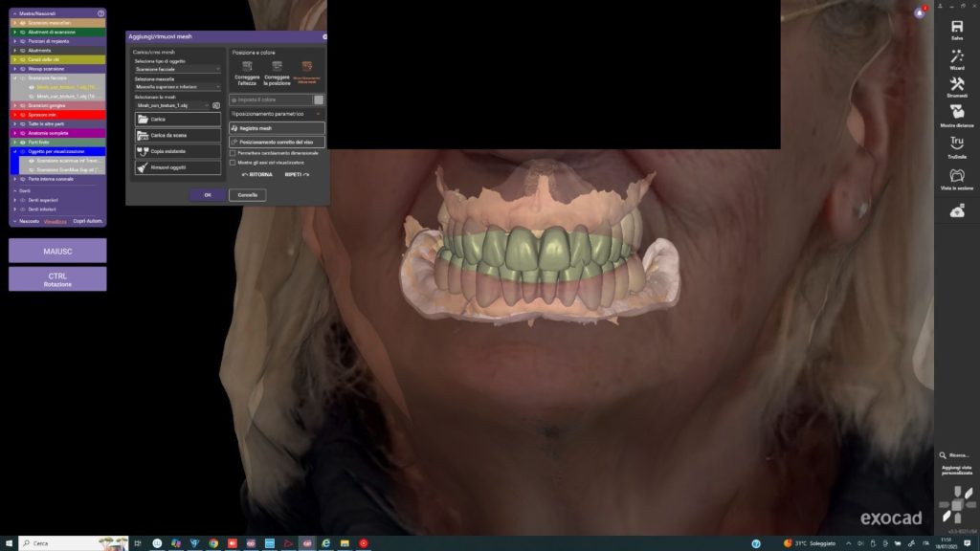This screenshot has width=980, height=551.
Task: Enable Permettere cambiamento dimensionale checkbox
Action: pyautogui.click(x=233, y=153)
